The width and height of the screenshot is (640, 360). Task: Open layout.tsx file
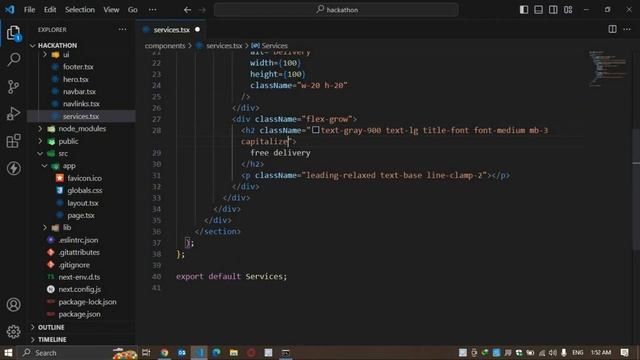tap(82, 203)
